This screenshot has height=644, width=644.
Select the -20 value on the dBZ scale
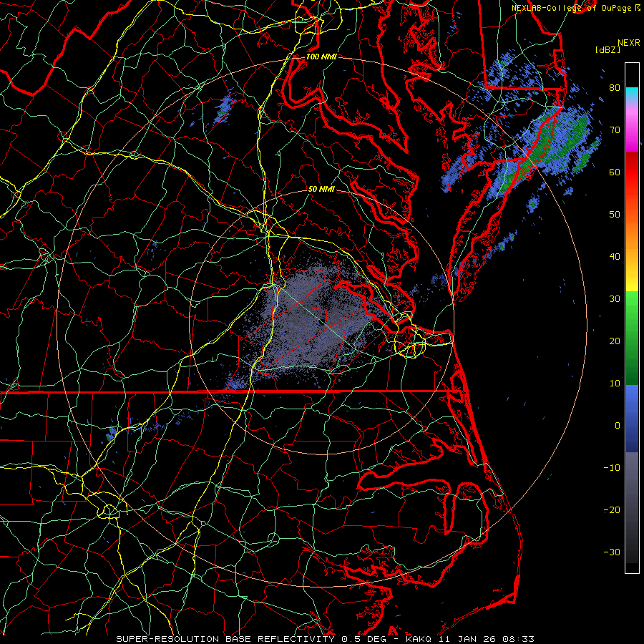click(x=612, y=510)
